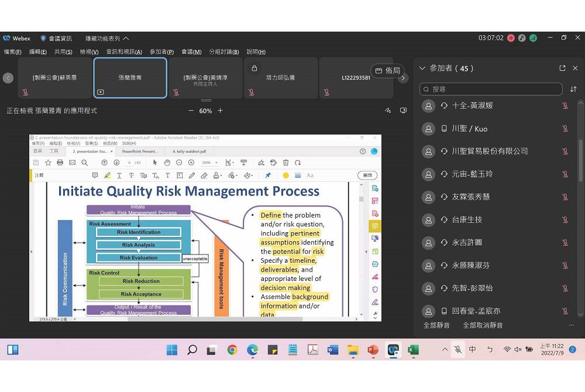Toggle mute for 台康生技

click(x=565, y=219)
